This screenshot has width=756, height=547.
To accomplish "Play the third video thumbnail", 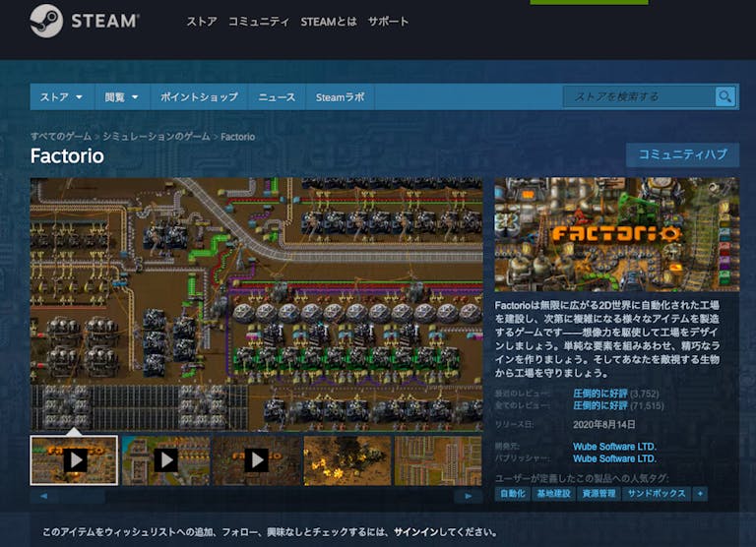I will [x=257, y=460].
